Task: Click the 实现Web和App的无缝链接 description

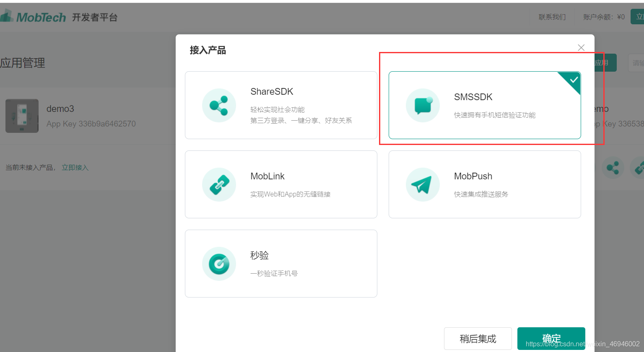Action: click(x=291, y=194)
